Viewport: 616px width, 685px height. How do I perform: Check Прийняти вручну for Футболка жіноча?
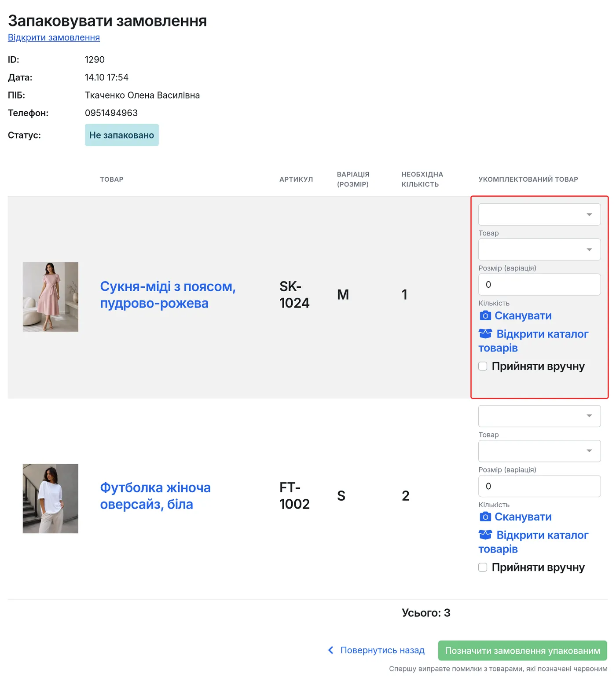pyautogui.click(x=483, y=567)
